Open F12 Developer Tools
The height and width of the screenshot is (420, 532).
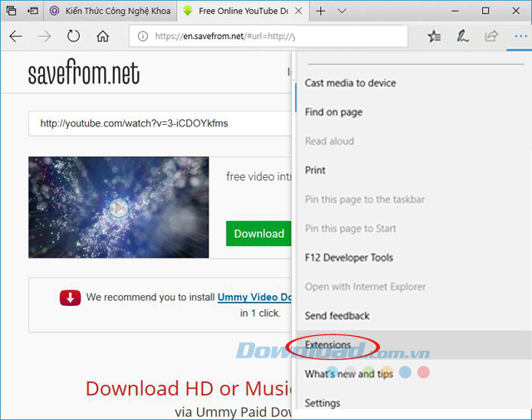tap(349, 258)
